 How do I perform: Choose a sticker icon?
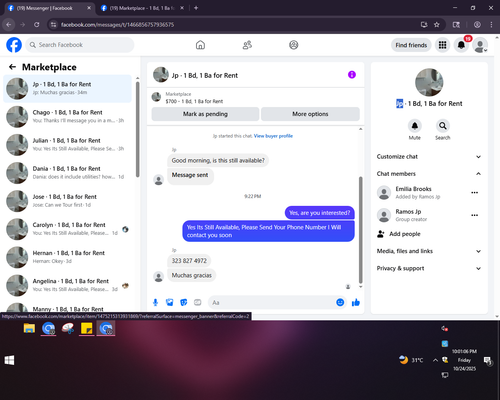[184, 302]
